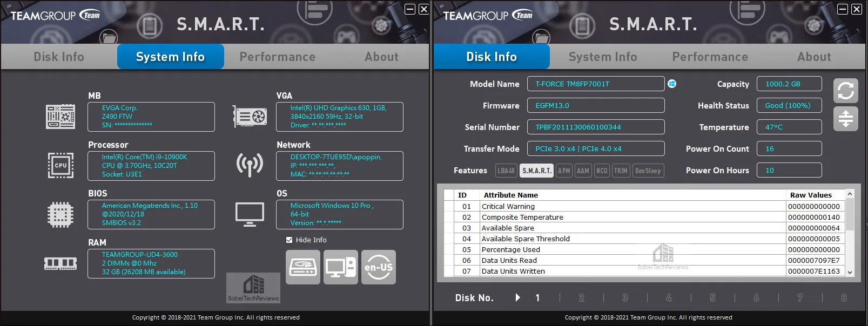
Task: Click the Power On Hours field
Action: tap(789, 170)
